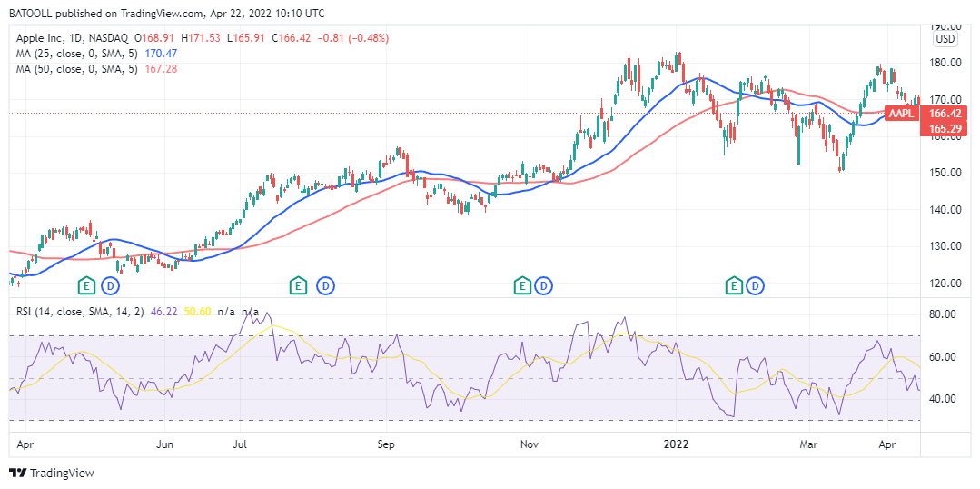The height and width of the screenshot is (489, 980).
Task: Click the L165.91 low value
Action: pos(248,38)
